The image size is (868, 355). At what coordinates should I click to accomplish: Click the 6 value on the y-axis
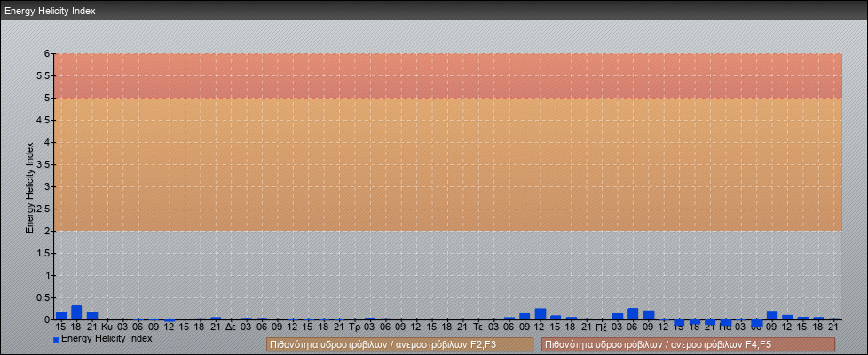pyautogui.click(x=48, y=54)
